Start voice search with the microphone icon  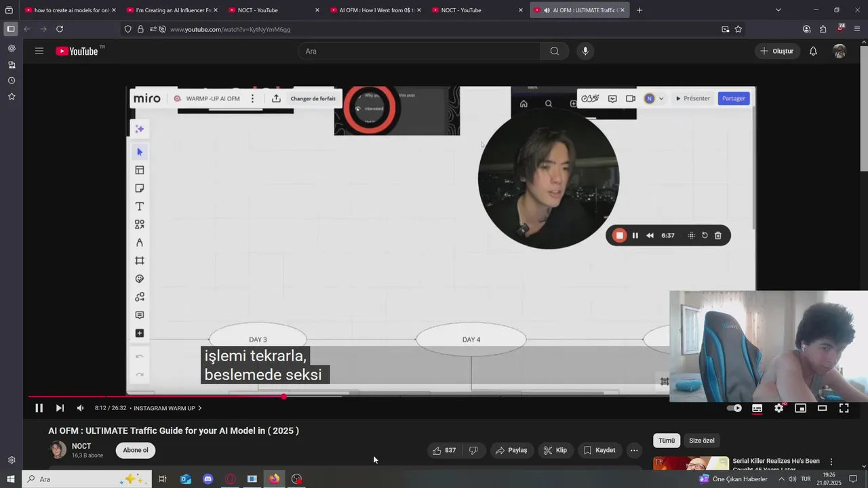585,51
